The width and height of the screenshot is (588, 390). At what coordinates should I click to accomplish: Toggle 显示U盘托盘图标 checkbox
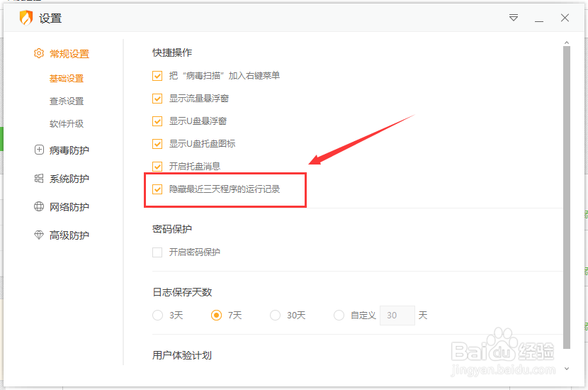[157, 144]
